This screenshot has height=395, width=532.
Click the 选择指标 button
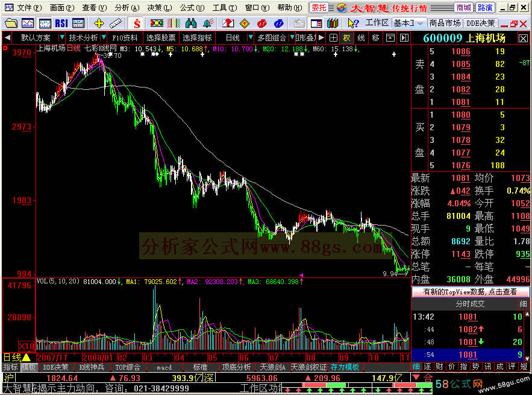tap(197, 38)
